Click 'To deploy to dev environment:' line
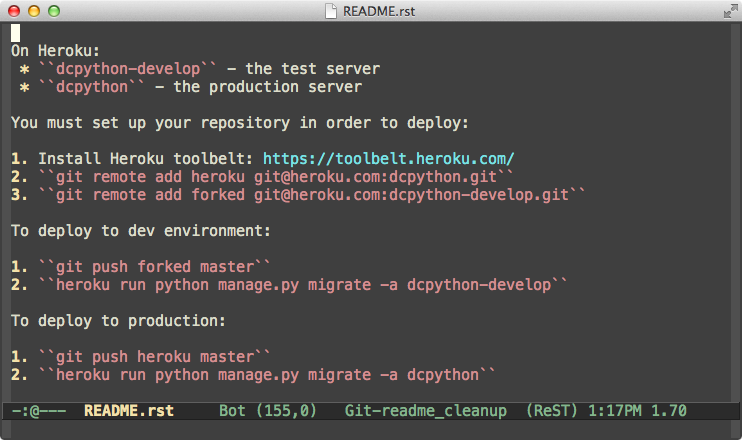This screenshot has width=742, height=440. (141, 231)
